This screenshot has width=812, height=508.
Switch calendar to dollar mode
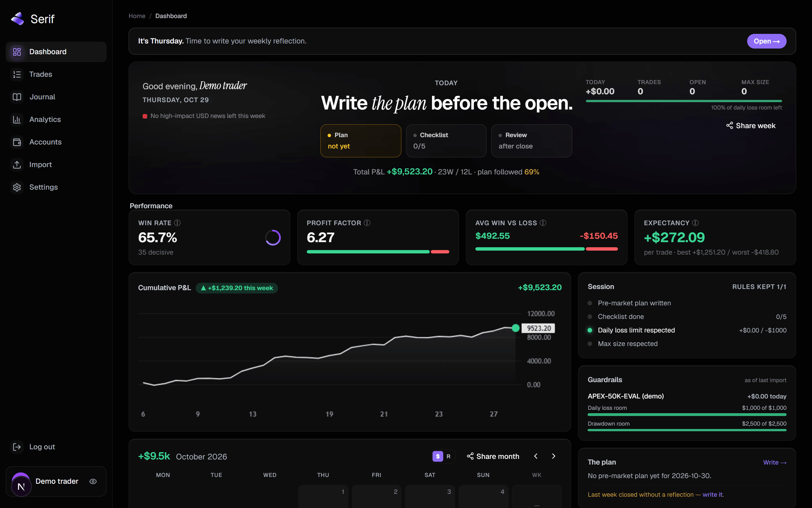coord(438,456)
